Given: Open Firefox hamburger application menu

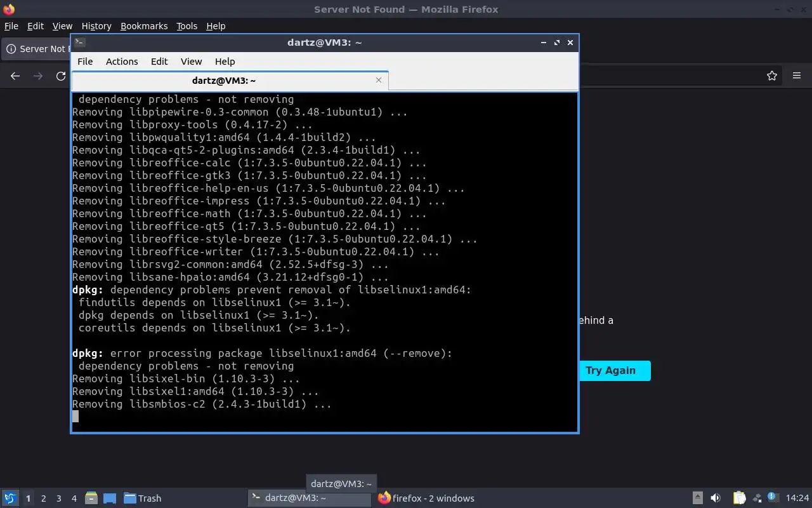Looking at the screenshot, I should (x=797, y=76).
